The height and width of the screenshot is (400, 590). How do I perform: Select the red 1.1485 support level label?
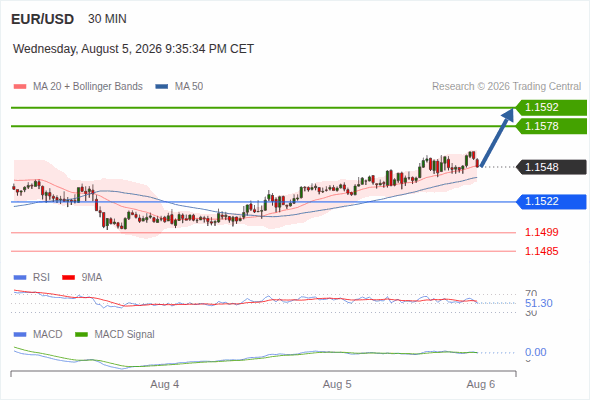541,251
